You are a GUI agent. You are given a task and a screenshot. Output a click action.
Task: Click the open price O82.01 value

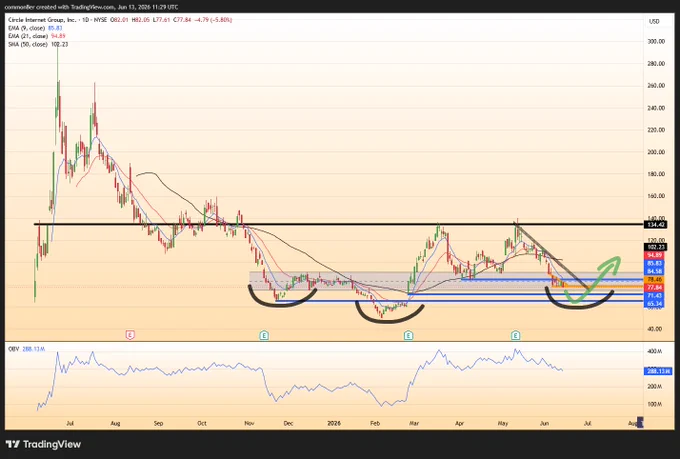tap(119, 20)
